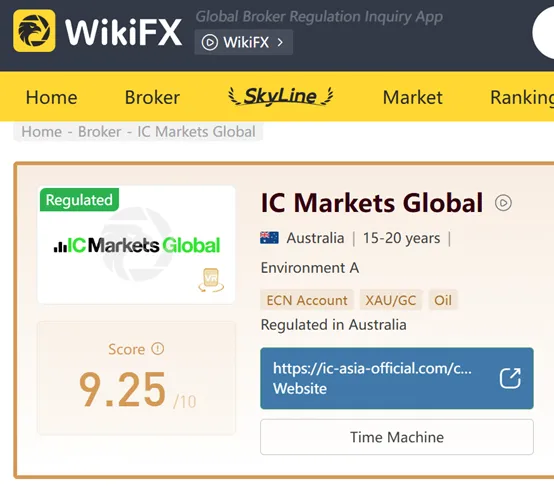The width and height of the screenshot is (554, 486).
Task: Click the Home breadcrumb link
Action: point(42,131)
